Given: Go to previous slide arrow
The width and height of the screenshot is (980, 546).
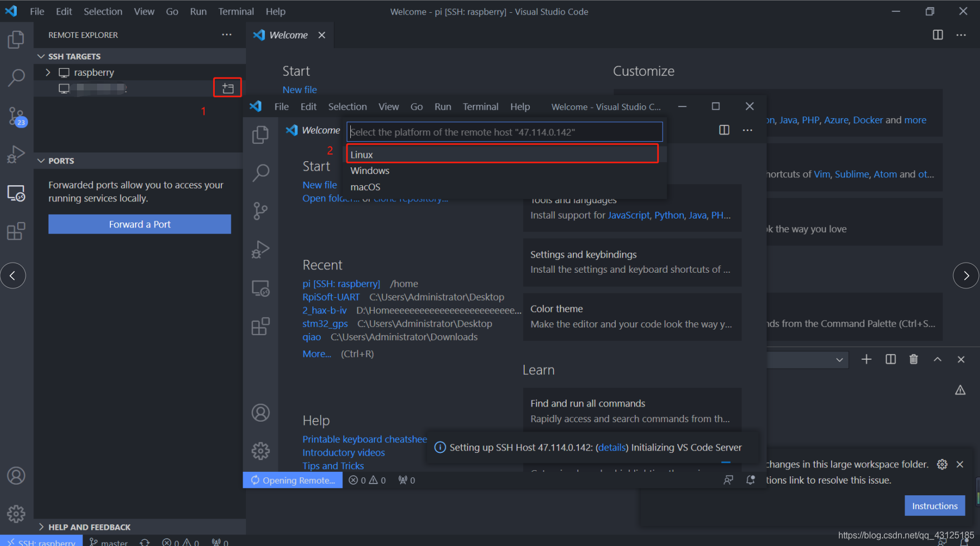Looking at the screenshot, I should point(13,276).
